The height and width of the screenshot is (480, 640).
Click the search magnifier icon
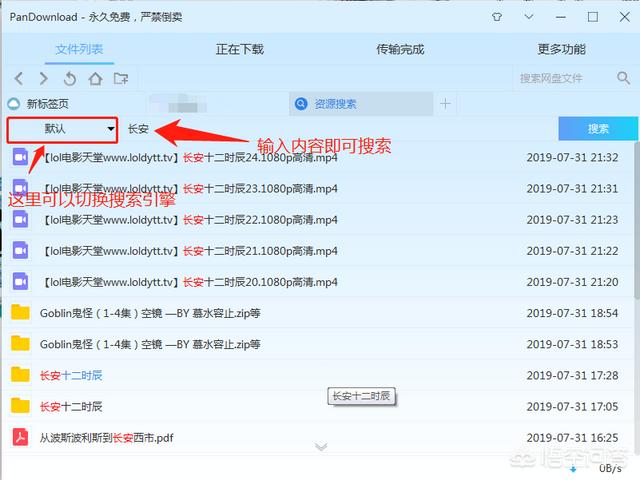[x=623, y=78]
